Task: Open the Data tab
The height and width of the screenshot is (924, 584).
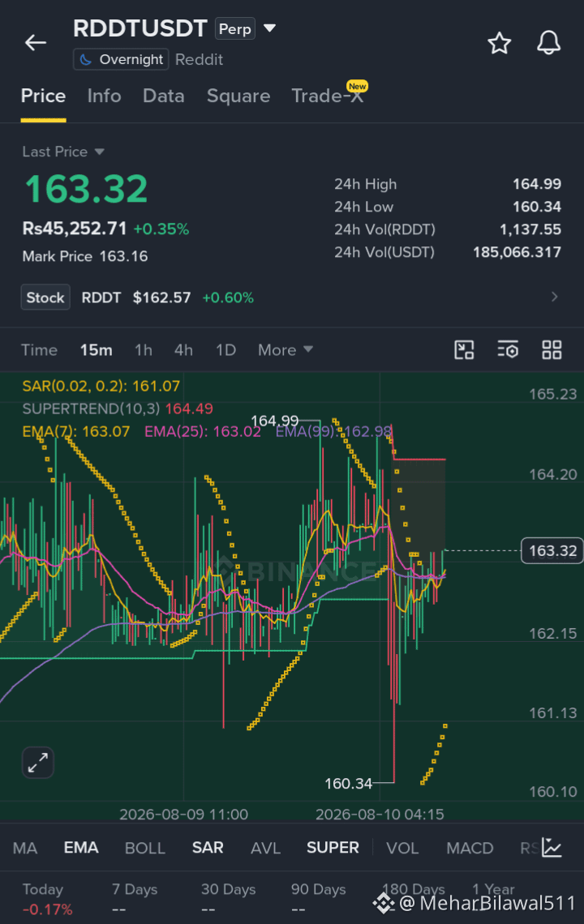Action: 163,96
